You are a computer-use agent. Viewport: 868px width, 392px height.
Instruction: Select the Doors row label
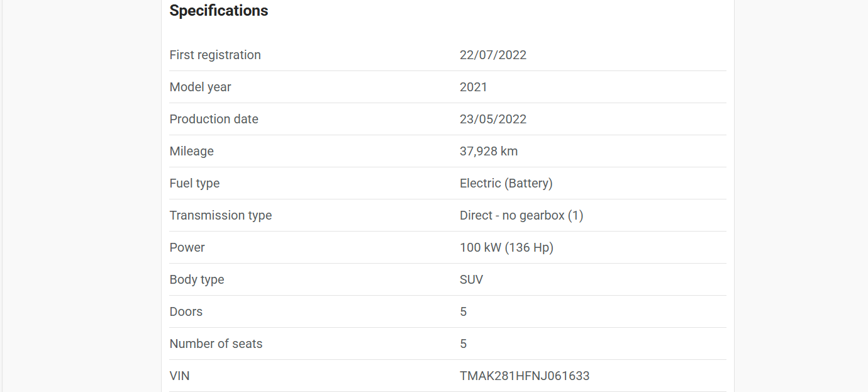(x=186, y=311)
